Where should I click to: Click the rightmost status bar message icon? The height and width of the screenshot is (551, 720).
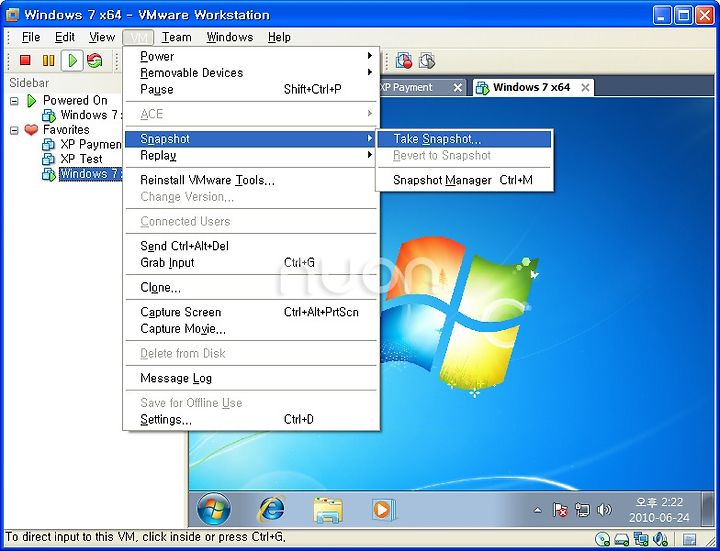pos(689,539)
